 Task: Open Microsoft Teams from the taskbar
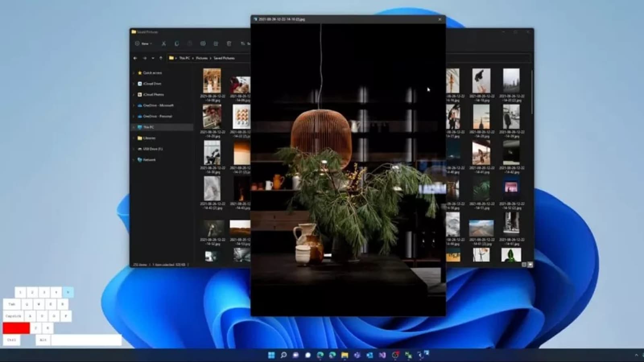pyautogui.click(x=357, y=355)
